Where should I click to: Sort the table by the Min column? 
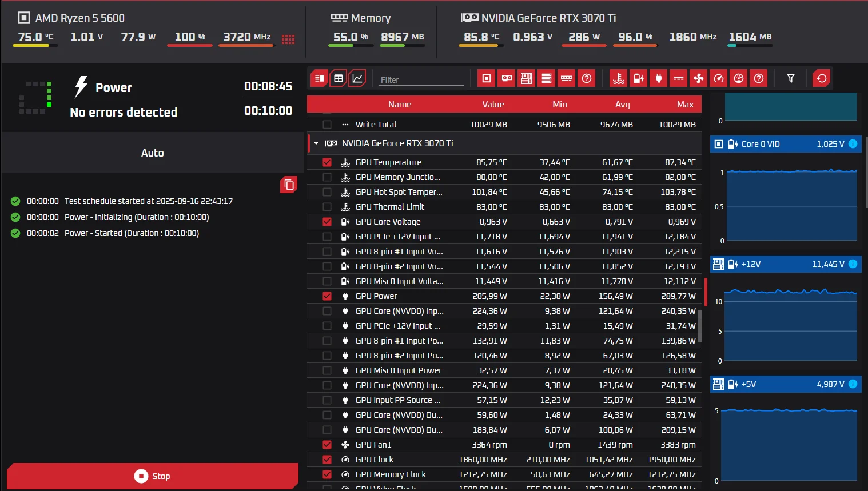coord(560,105)
